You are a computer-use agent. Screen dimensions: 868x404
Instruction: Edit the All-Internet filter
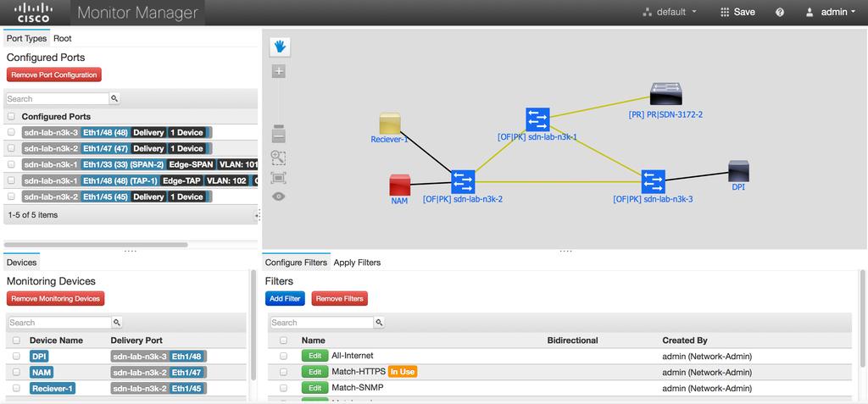[x=315, y=356]
